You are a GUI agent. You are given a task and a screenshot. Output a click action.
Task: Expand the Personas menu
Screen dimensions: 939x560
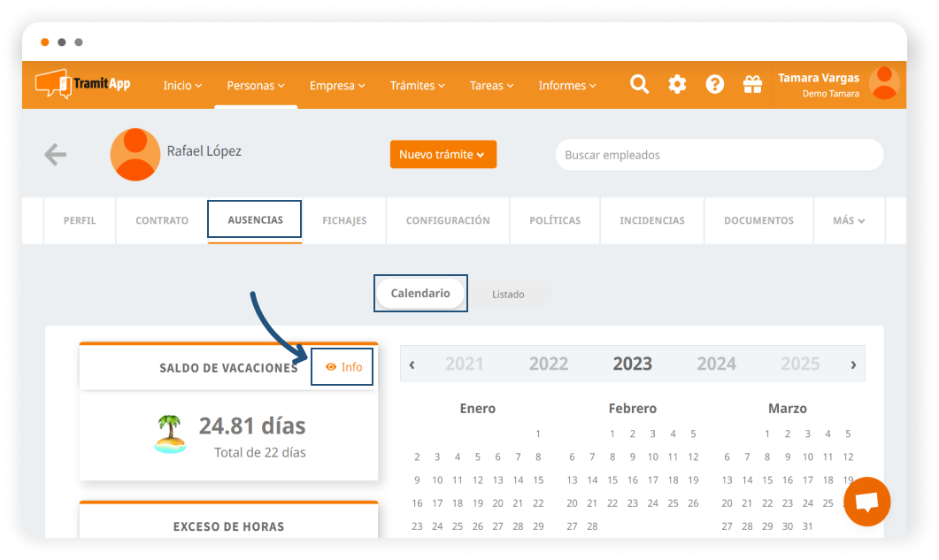(x=256, y=86)
